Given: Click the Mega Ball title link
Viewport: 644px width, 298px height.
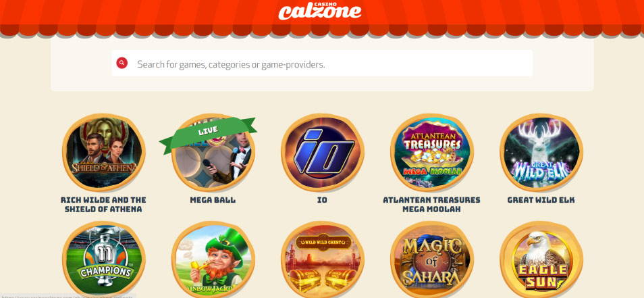Looking at the screenshot, I should click(x=213, y=200).
